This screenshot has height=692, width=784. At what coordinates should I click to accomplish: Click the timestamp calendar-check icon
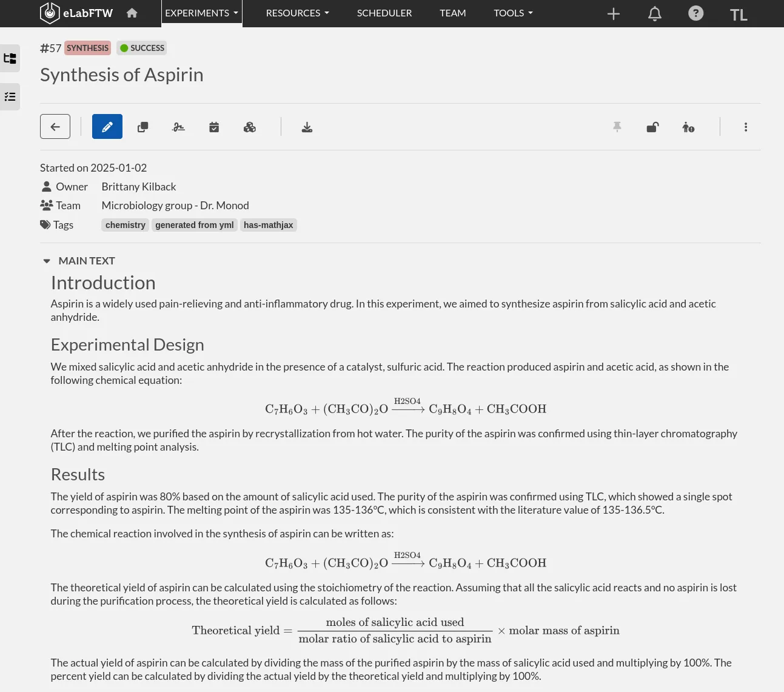click(x=214, y=127)
